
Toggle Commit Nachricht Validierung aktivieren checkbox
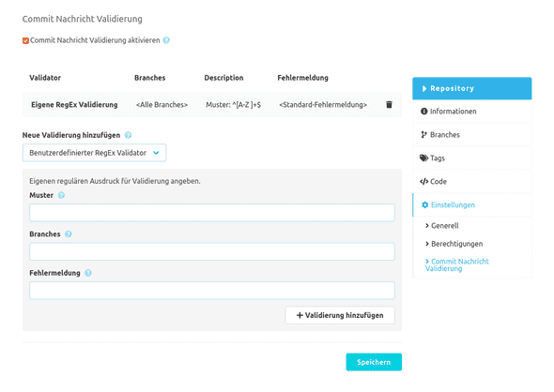coord(25,40)
